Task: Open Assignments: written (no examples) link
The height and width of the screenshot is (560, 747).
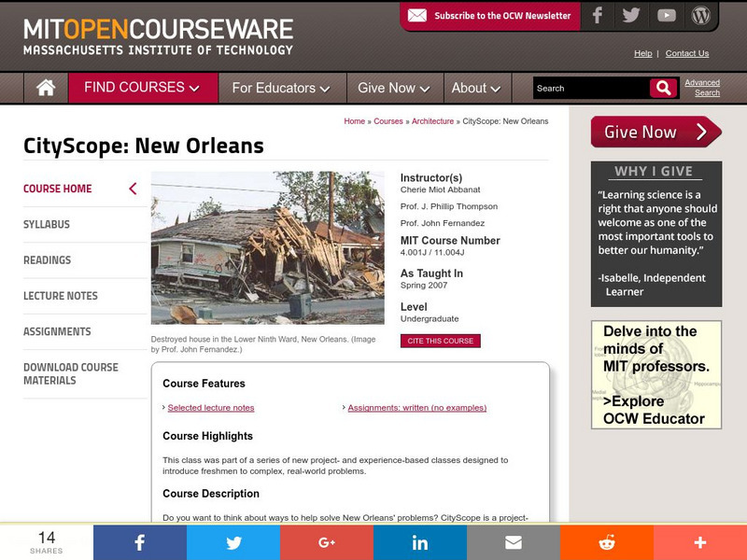Action: coord(416,408)
